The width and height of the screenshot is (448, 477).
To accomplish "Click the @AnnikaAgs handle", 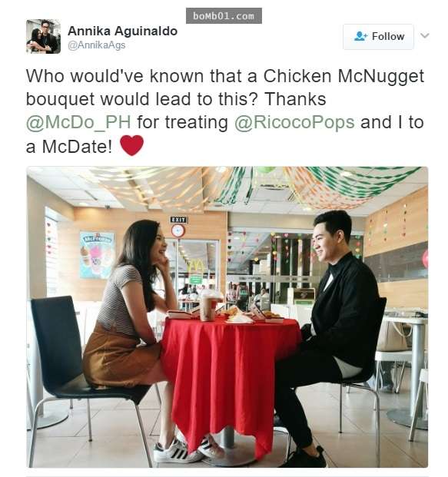I will coord(97,45).
